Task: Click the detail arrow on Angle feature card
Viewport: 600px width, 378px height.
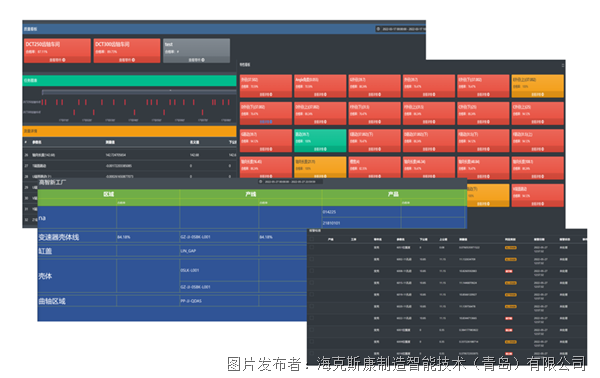Action: coord(325,94)
